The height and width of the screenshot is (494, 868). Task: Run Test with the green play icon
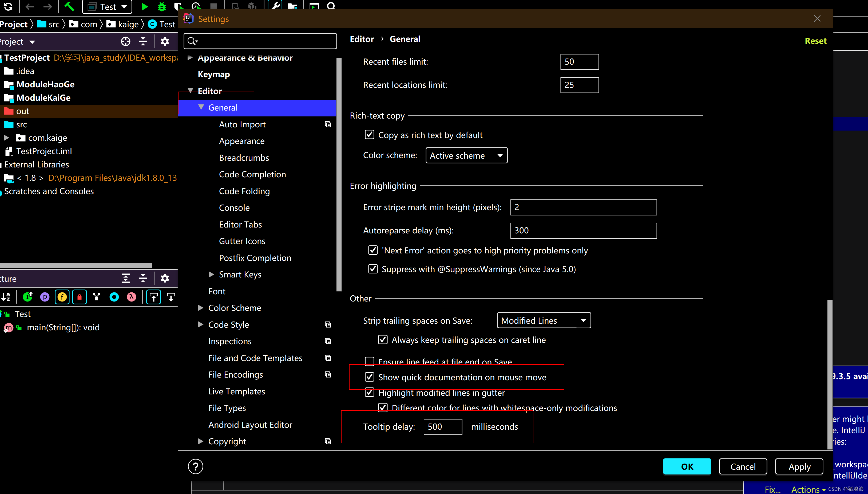click(x=144, y=6)
